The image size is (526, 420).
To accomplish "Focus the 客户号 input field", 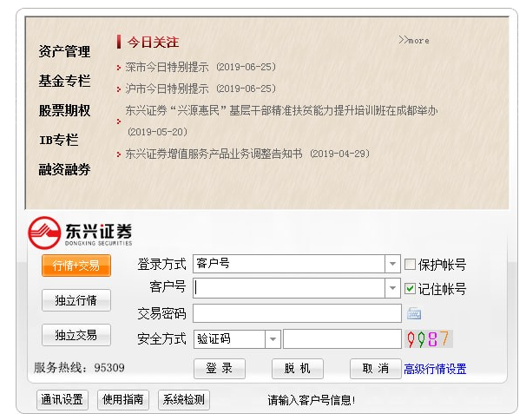I will pyautogui.click(x=289, y=288).
